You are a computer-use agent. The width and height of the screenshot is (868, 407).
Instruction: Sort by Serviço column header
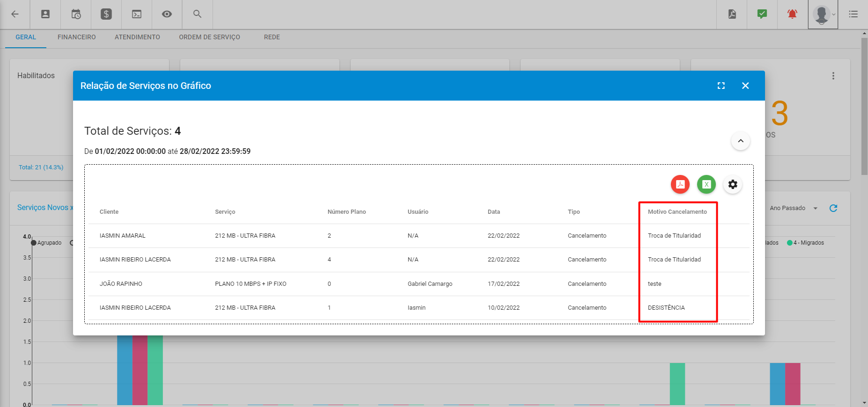point(225,212)
